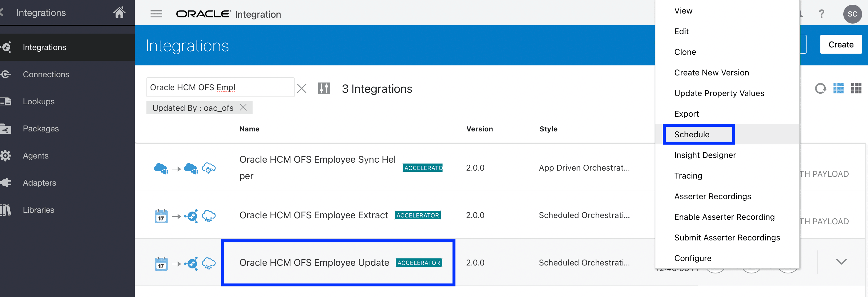Clear the integration search text

pos(302,88)
